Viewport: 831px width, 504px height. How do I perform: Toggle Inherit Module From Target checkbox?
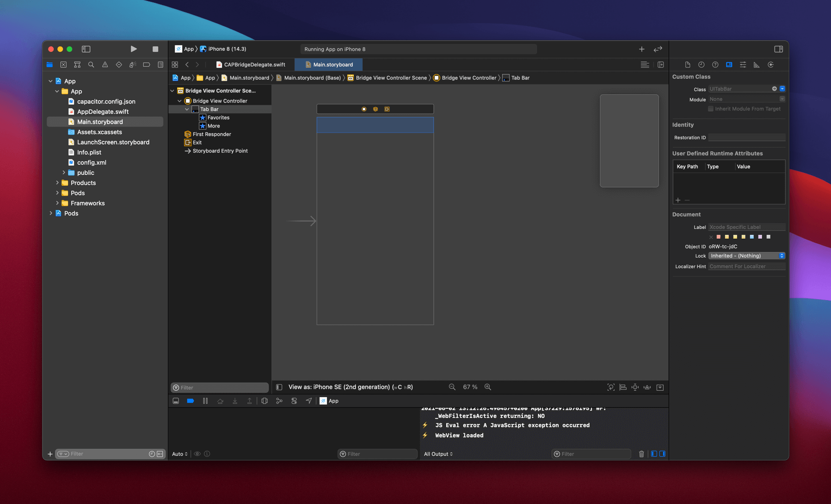click(711, 109)
